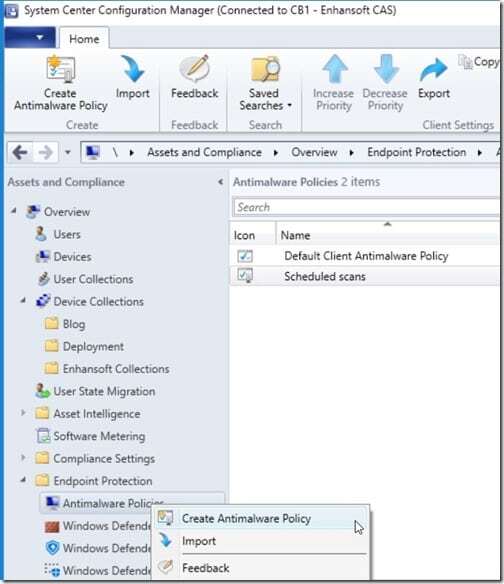Sort by the Icon column header
This screenshot has width=504, height=584.
pos(244,235)
